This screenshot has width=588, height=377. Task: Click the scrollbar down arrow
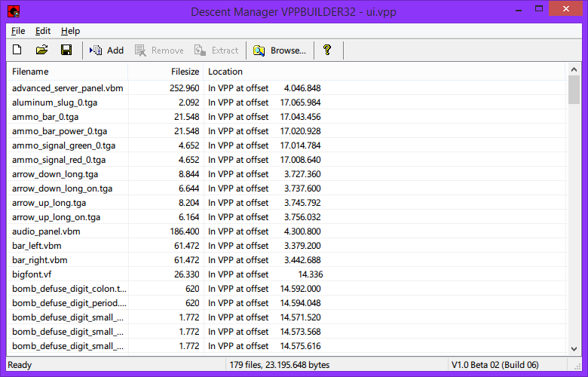574,348
